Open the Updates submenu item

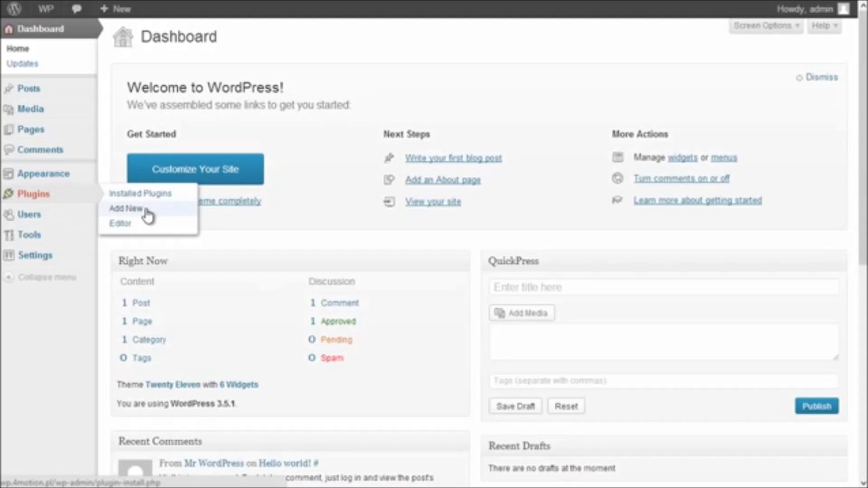(22, 64)
